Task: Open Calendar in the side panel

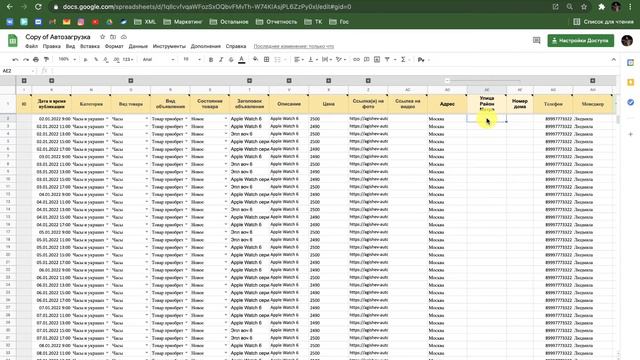Action: click(x=631, y=62)
